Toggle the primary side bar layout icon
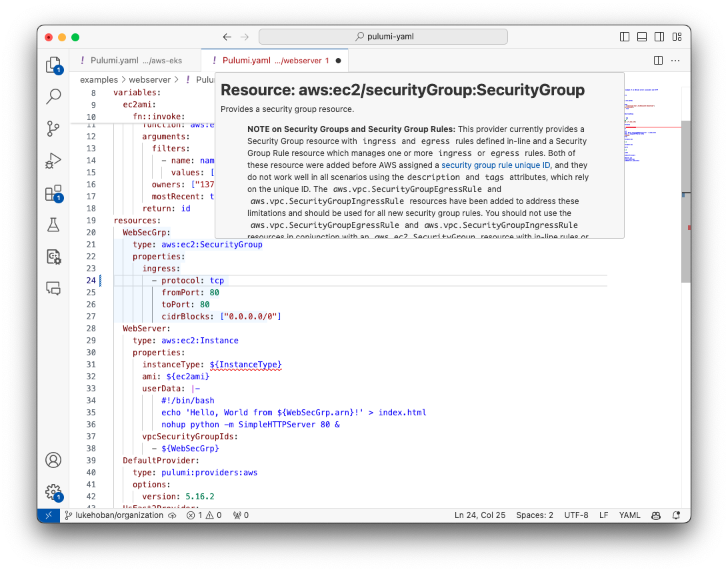The height and width of the screenshot is (572, 728). (625, 37)
